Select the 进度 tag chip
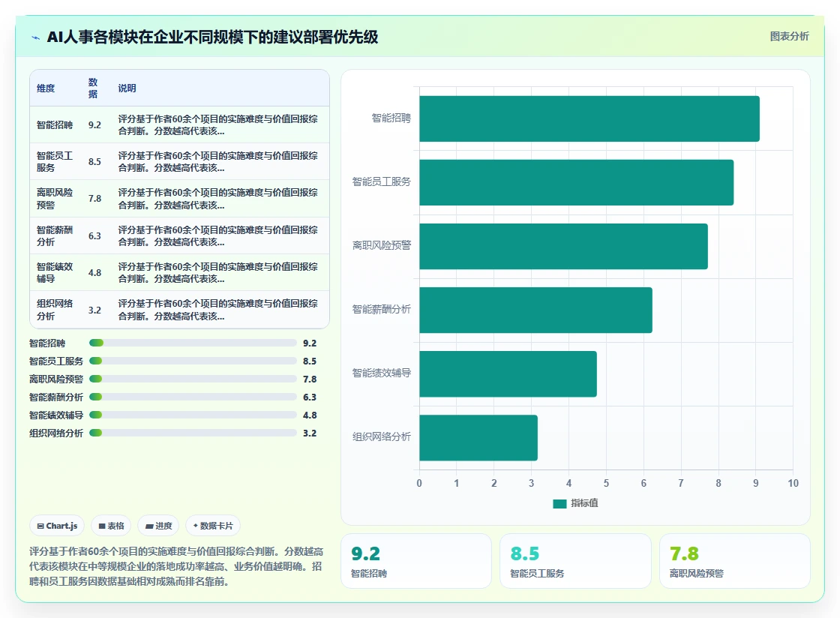The height and width of the screenshot is (618, 840). tap(158, 526)
